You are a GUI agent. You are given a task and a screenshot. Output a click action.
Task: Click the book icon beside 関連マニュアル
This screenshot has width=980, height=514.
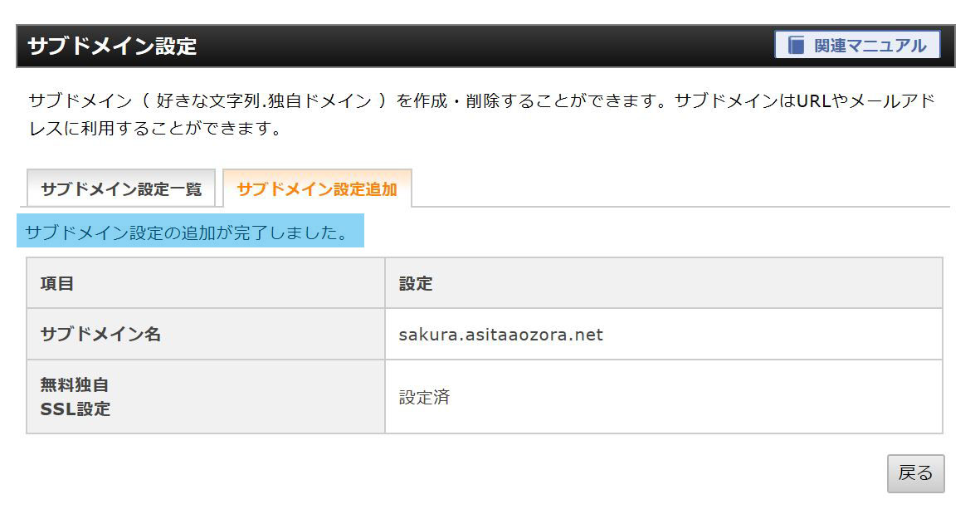796,45
